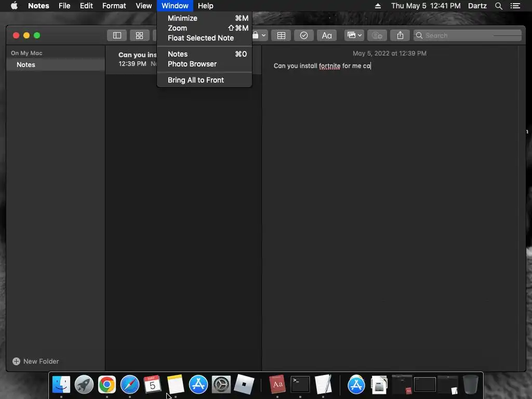Open the Notes application menu
This screenshot has height=399, width=532.
38,6
